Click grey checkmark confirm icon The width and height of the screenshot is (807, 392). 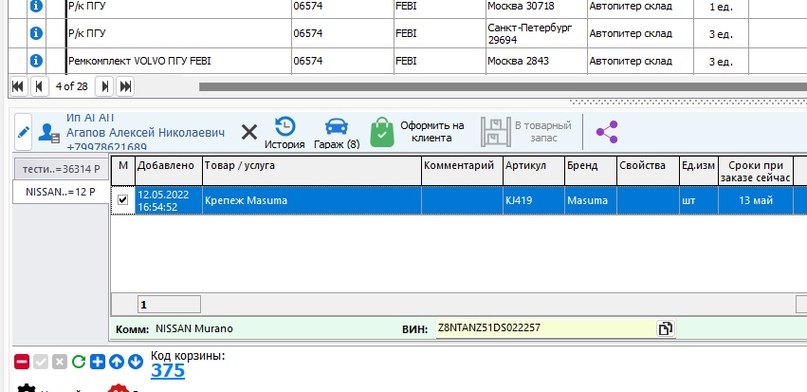tap(41, 362)
